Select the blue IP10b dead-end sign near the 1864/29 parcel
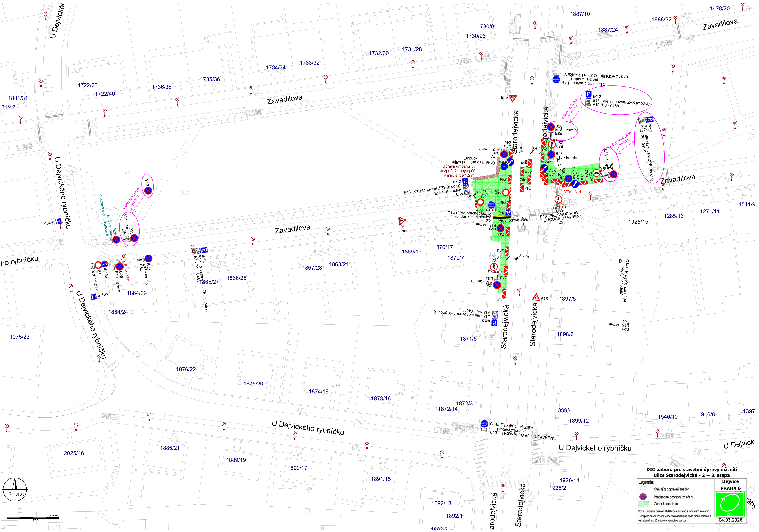 point(94,297)
